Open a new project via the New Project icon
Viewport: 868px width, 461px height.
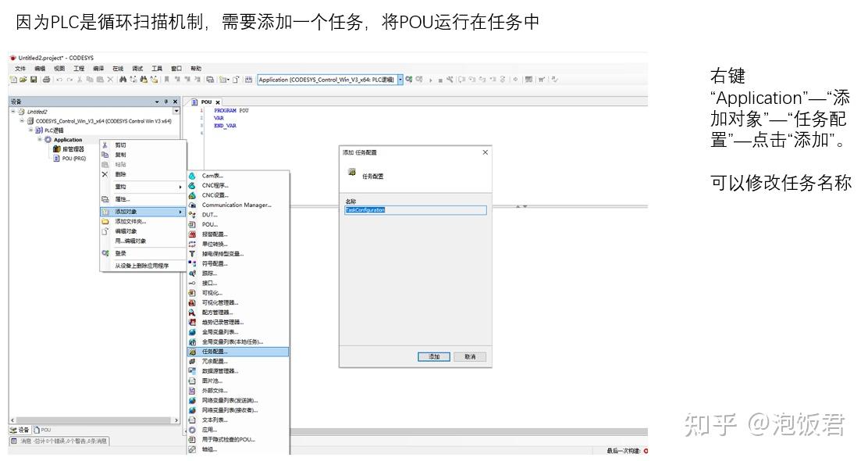13,79
